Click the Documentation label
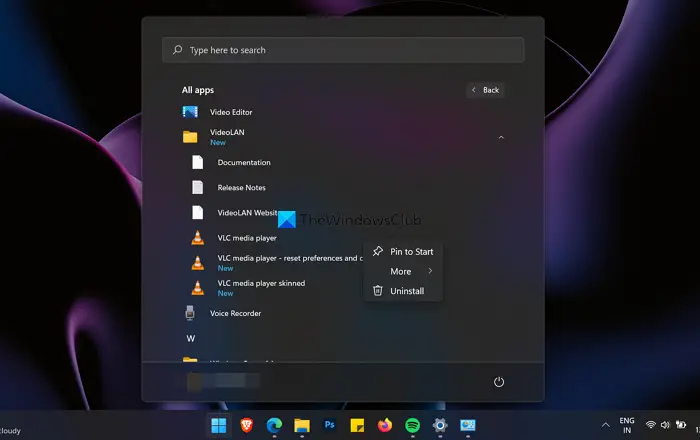Screen dimensions: 700x440 point(244,162)
